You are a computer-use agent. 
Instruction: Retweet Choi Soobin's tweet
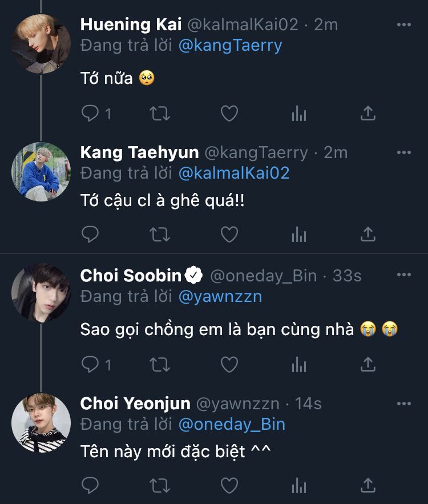pos(159,364)
